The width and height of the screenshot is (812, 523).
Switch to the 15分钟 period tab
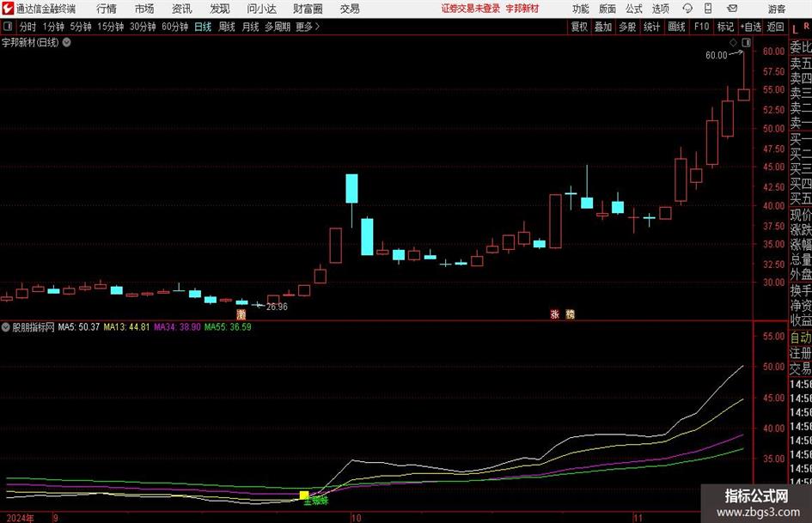tap(111, 27)
